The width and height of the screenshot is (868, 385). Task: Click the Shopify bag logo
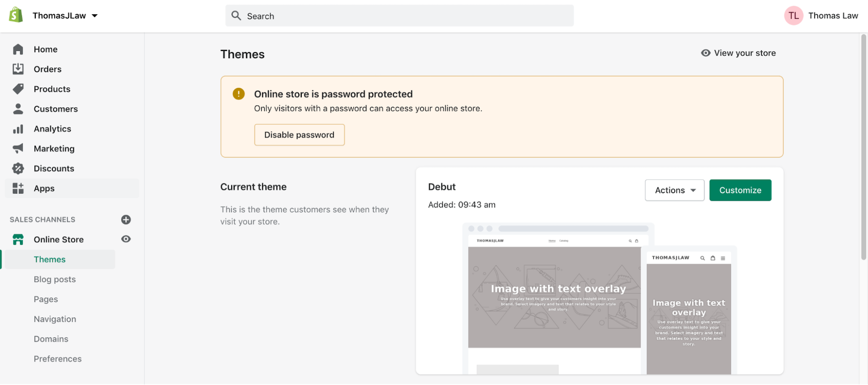[x=16, y=15]
